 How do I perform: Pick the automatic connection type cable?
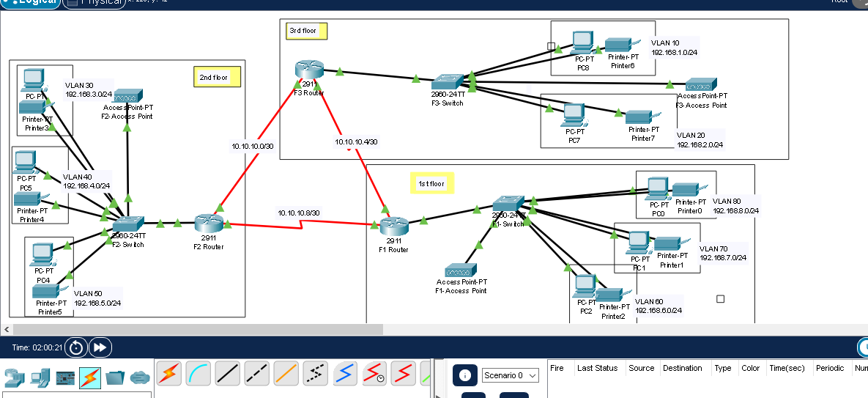tap(168, 374)
